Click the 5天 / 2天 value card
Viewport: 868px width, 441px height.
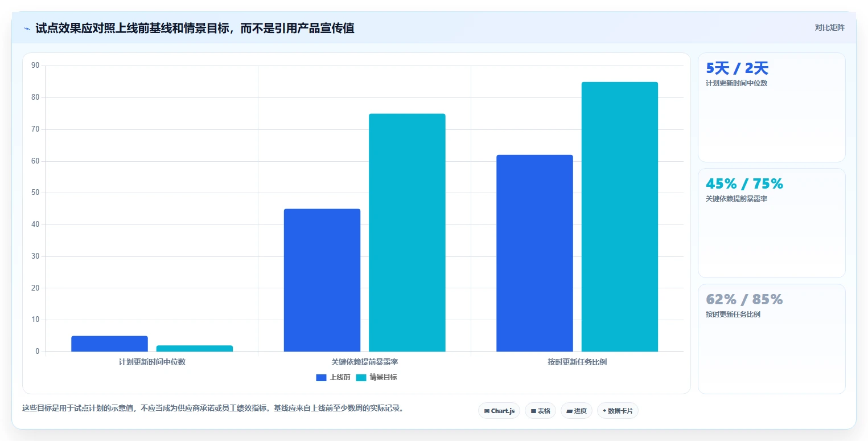point(771,108)
